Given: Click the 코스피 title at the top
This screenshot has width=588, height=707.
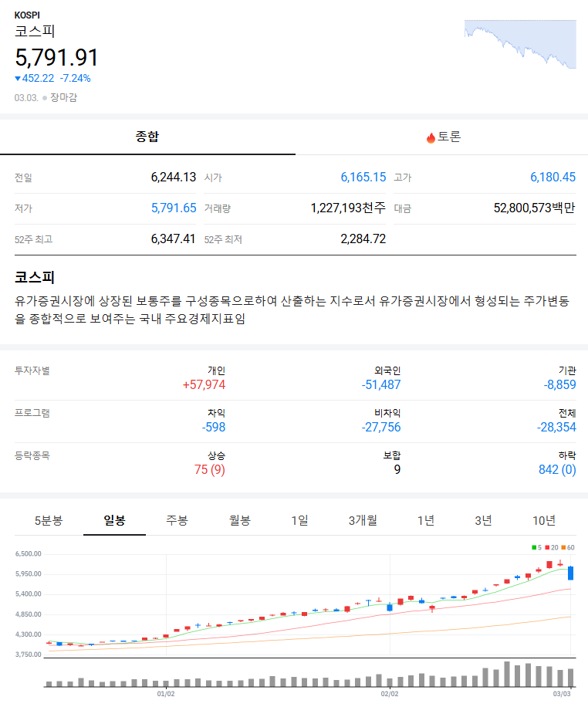Looking at the screenshot, I should coord(35,32).
